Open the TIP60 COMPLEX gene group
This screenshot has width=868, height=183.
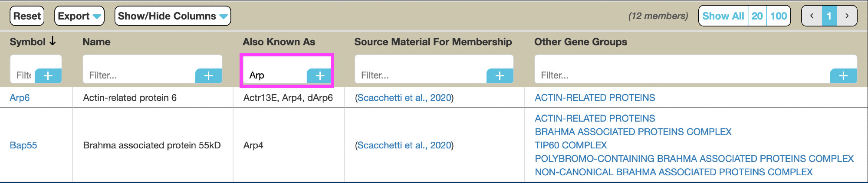[x=571, y=145]
